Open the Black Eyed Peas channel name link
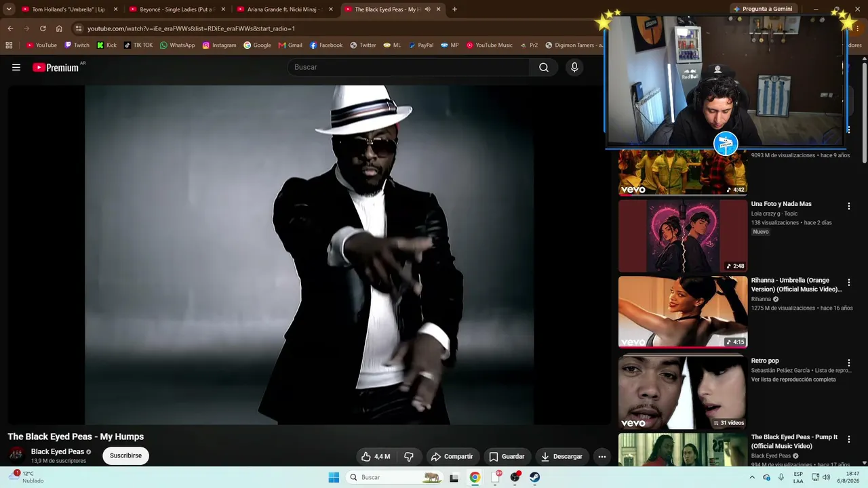 [x=58, y=451]
